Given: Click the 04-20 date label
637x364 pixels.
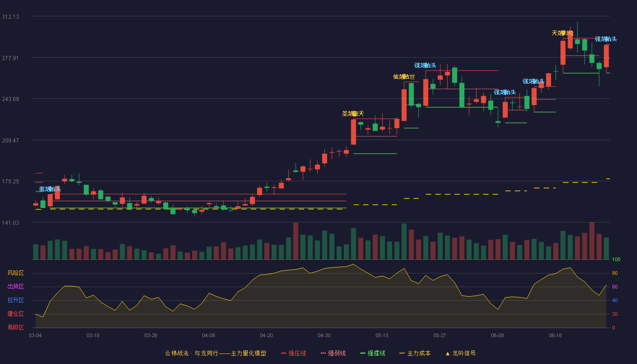Looking at the screenshot, I should pyautogui.click(x=267, y=335).
